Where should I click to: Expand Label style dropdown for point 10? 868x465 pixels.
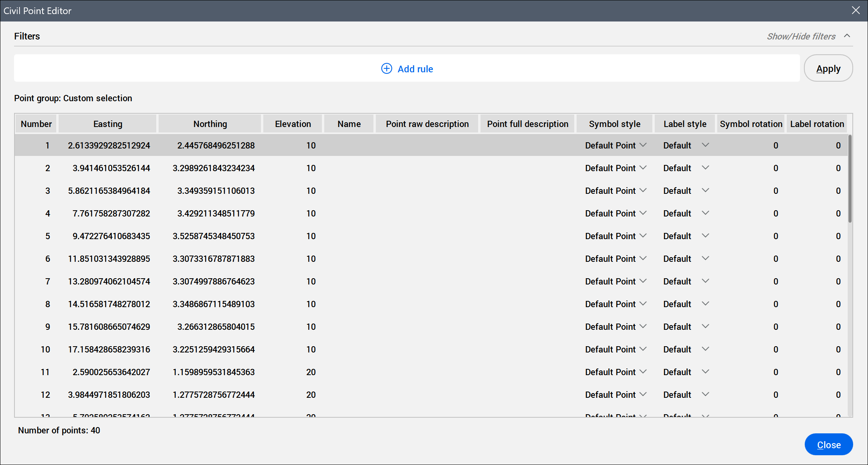point(705,349)
